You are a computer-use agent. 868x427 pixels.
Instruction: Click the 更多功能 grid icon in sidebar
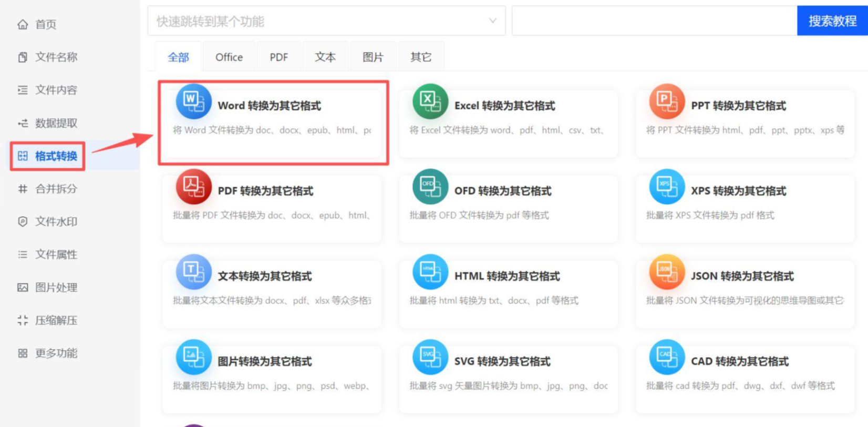pos(23,353)
